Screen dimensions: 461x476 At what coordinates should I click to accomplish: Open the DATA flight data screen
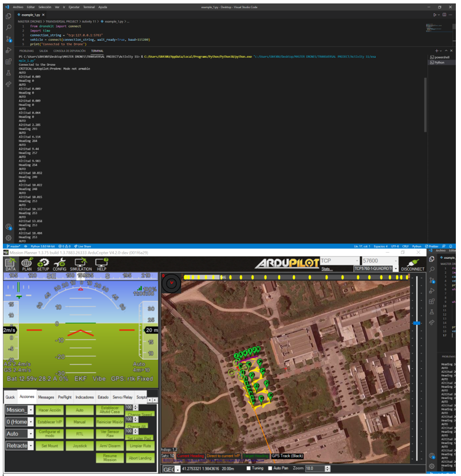tap(10, 263)
